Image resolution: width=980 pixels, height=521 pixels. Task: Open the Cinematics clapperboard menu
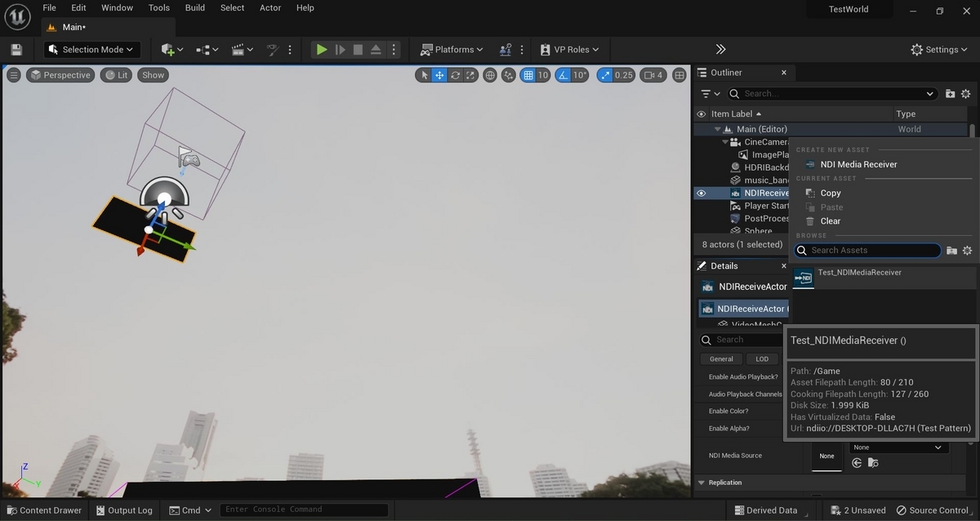pyautogui.click(x=243, y=50)
